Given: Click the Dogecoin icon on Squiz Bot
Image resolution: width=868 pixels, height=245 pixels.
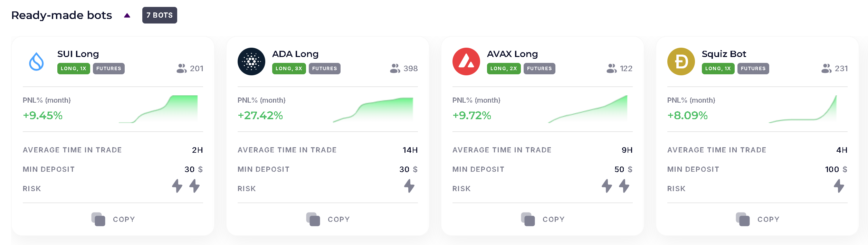Looking at the screenshot, I should [681, 62].
